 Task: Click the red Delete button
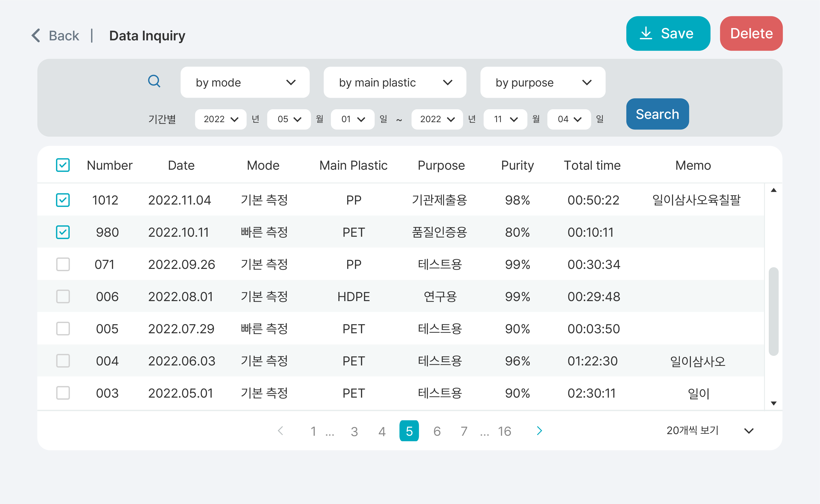tap(751, 33)
